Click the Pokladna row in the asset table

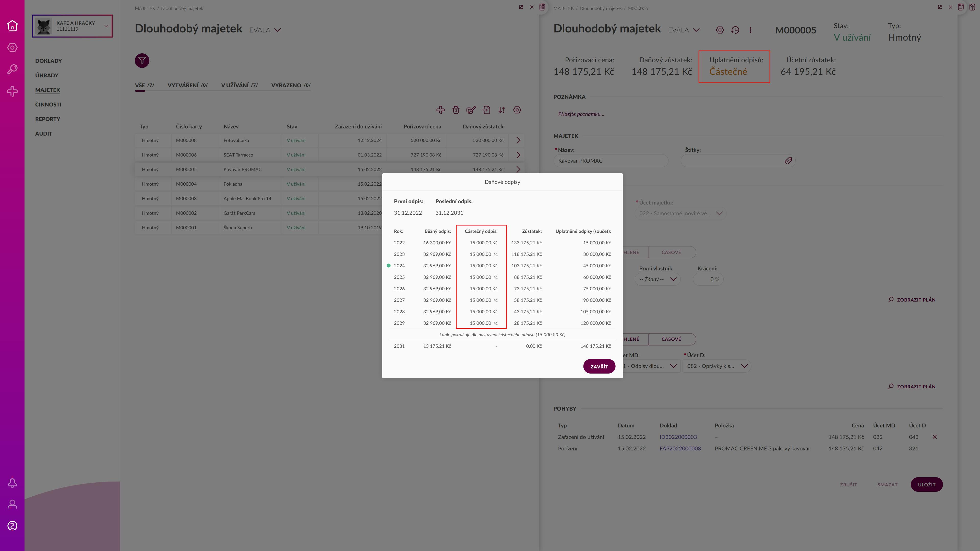click(258, 184)
